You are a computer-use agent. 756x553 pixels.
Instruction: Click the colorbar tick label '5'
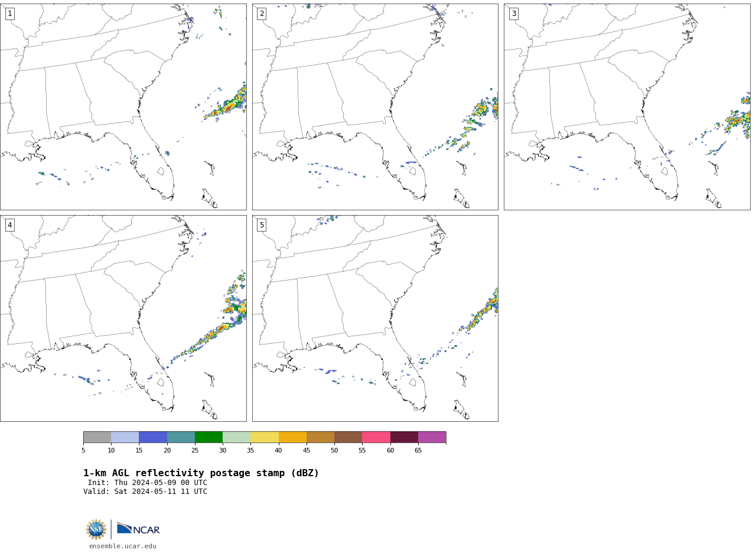click(x=83, y=451)
